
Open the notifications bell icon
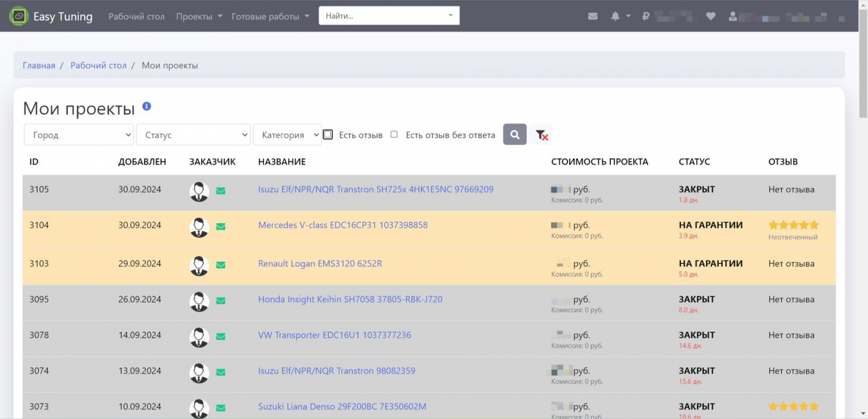pos(615,16)
